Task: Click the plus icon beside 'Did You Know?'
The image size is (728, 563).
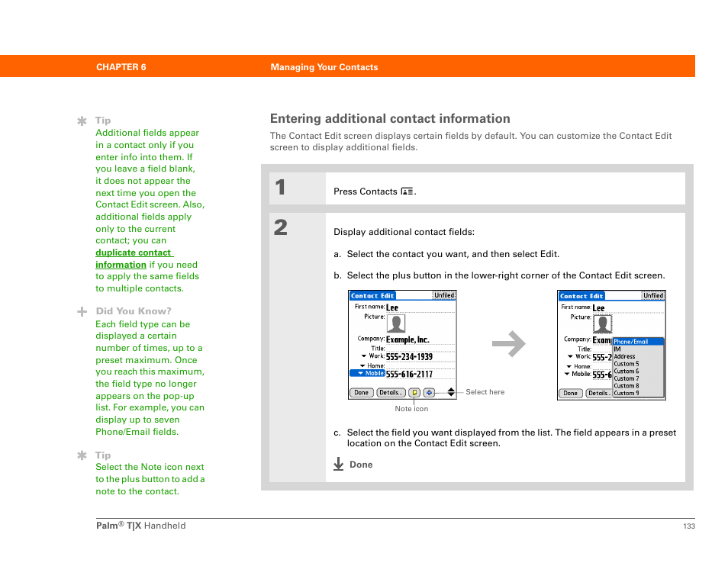Action: point(82,311)
